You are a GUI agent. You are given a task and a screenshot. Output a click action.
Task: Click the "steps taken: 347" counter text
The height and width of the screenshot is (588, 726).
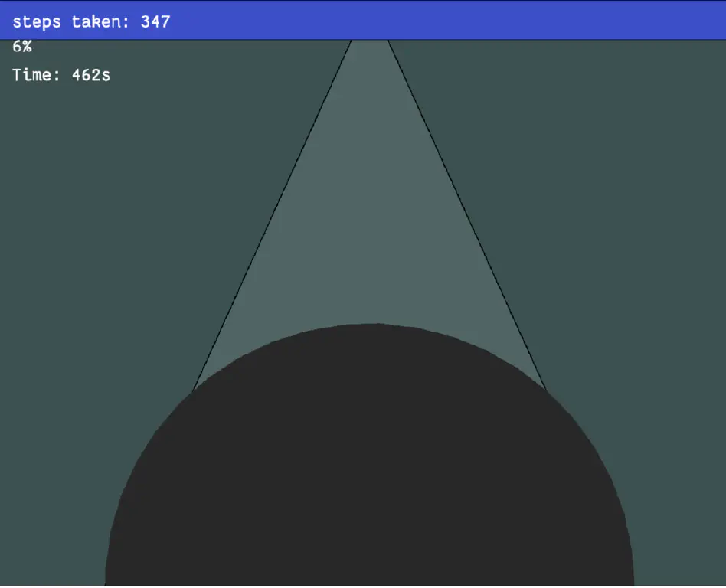pyautogui.click(x=91, y=21)
